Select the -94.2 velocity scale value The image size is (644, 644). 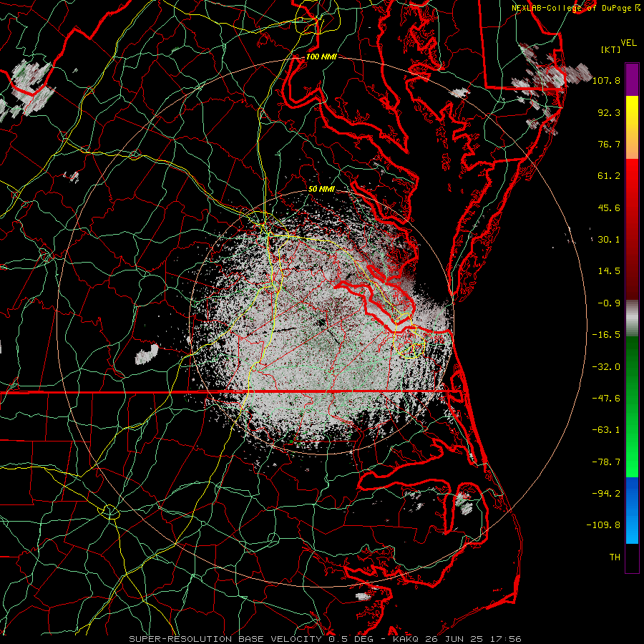click(x=606, y=493)
